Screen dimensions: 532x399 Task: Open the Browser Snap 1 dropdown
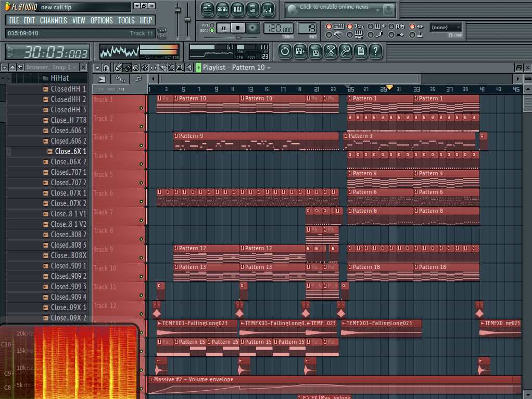[74, 67]
